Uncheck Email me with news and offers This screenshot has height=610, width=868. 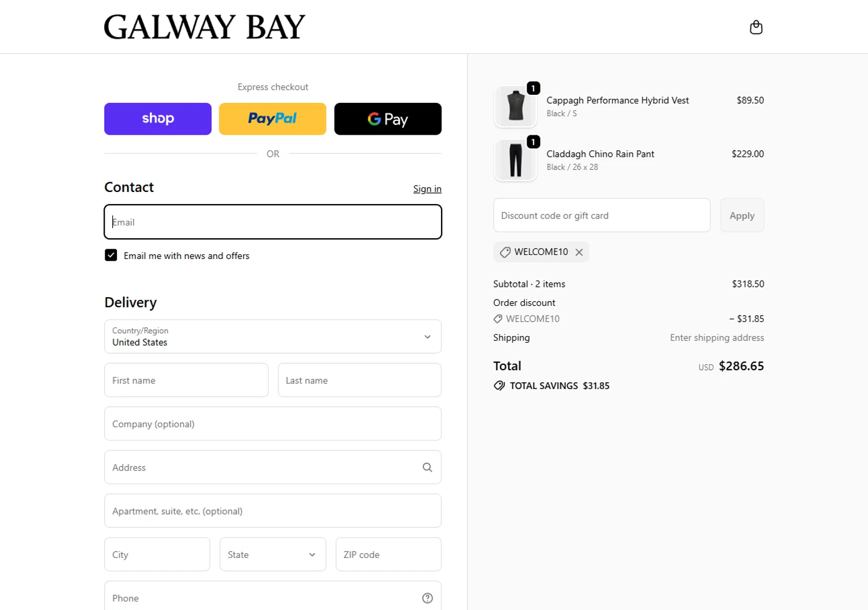(x=111, y=255)
